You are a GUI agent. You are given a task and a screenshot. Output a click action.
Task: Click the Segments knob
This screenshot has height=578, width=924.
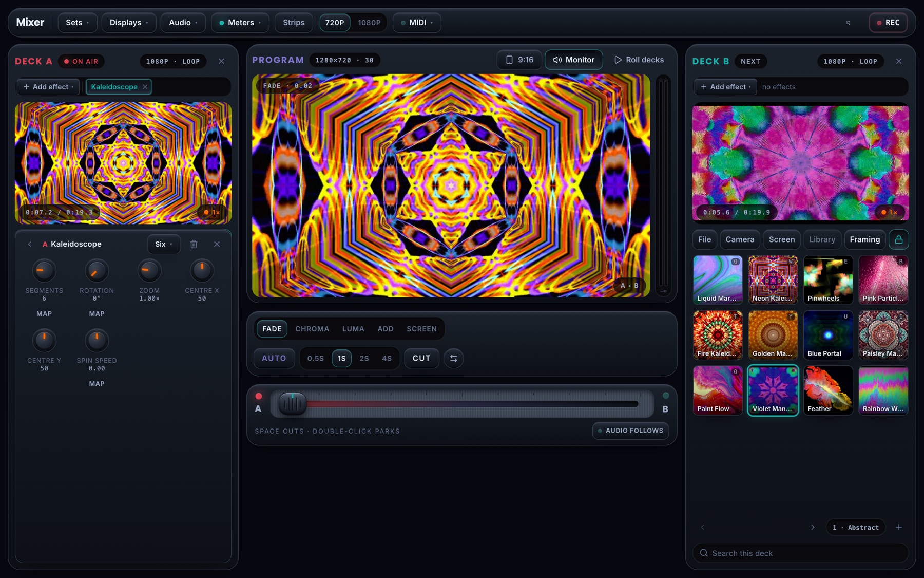click(44, 270)
